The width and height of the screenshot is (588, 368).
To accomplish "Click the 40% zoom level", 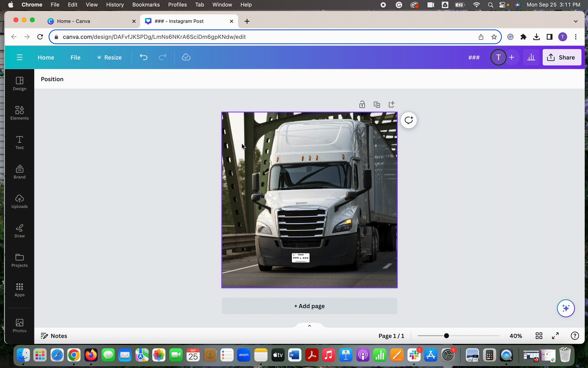I will [x=516, y=336].
